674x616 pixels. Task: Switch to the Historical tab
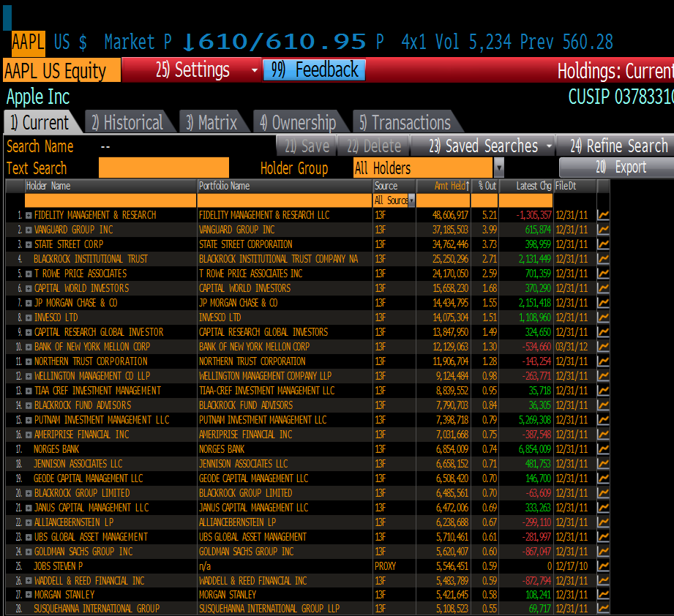(x=127, y=123)
